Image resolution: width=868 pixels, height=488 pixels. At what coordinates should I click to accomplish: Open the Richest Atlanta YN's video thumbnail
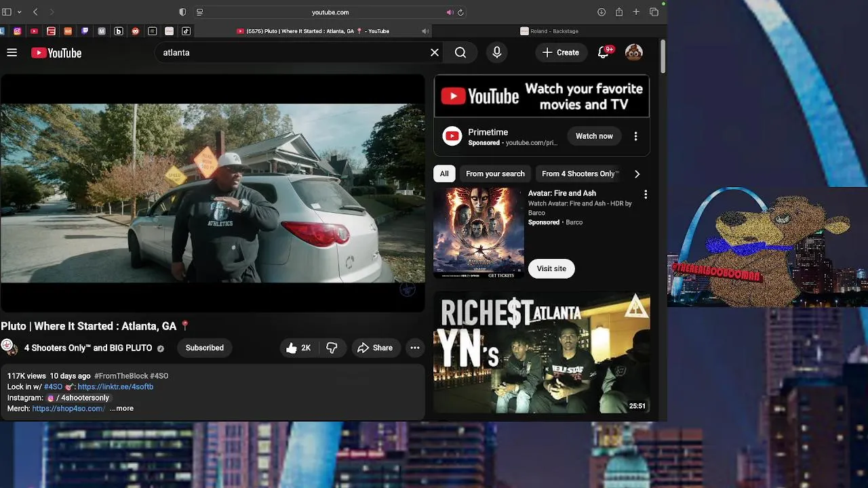click(x=542, y=352)
